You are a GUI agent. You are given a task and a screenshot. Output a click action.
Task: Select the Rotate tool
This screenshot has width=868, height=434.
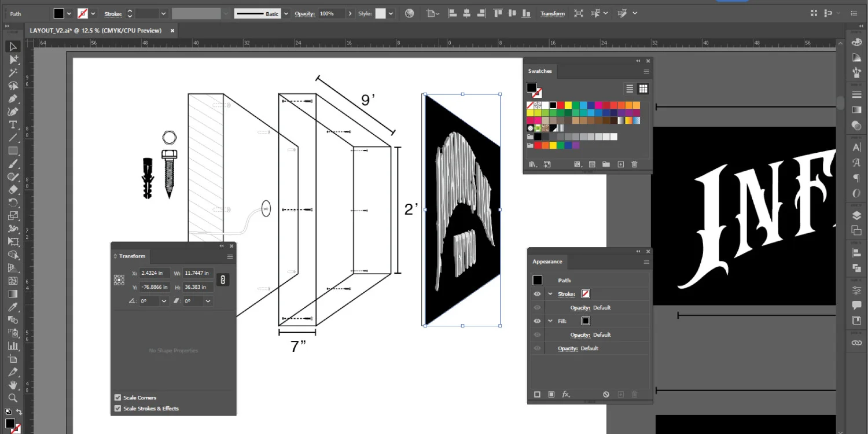pos(13,203)
